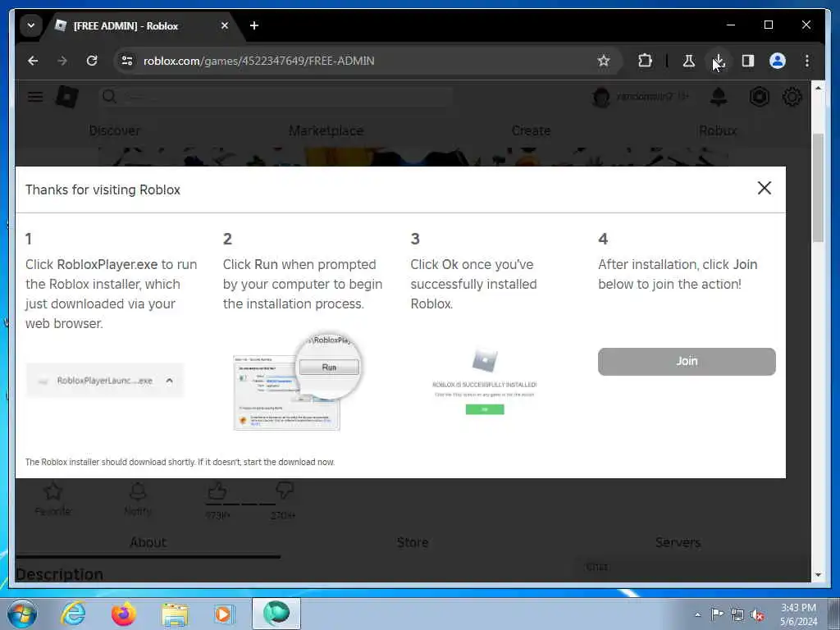Viewport: 840px width, 630px height.
Task: Open the Chrome profile avatar
Action: [778, 61]
